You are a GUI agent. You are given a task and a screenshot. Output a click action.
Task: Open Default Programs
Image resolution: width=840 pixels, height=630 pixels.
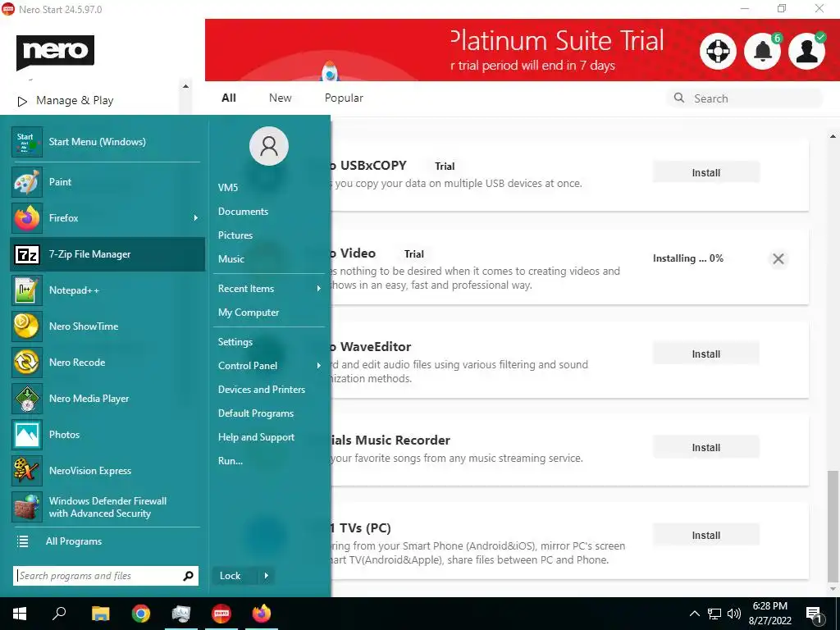(256, 413)
